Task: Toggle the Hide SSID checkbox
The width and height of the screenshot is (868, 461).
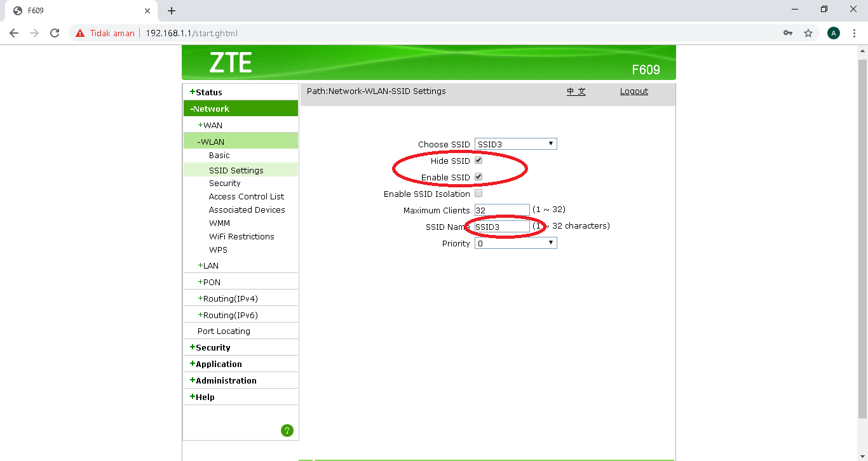Action: 478,161
